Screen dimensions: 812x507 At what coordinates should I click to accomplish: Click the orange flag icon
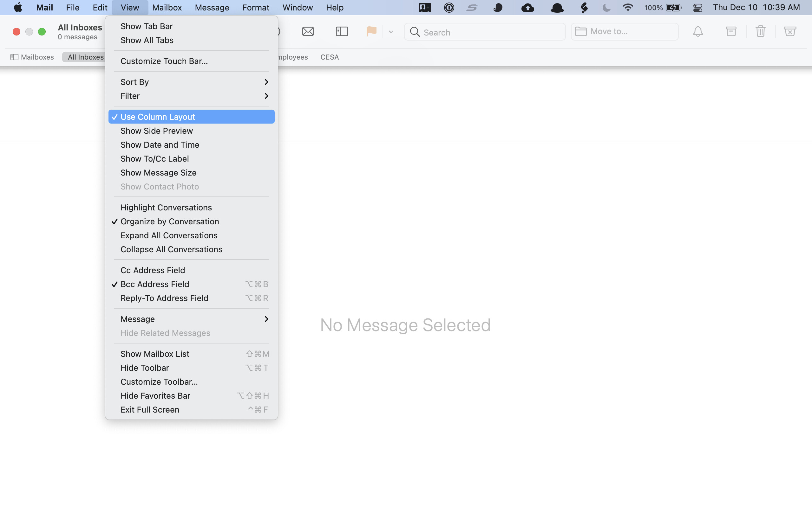(x=371, y=31)
